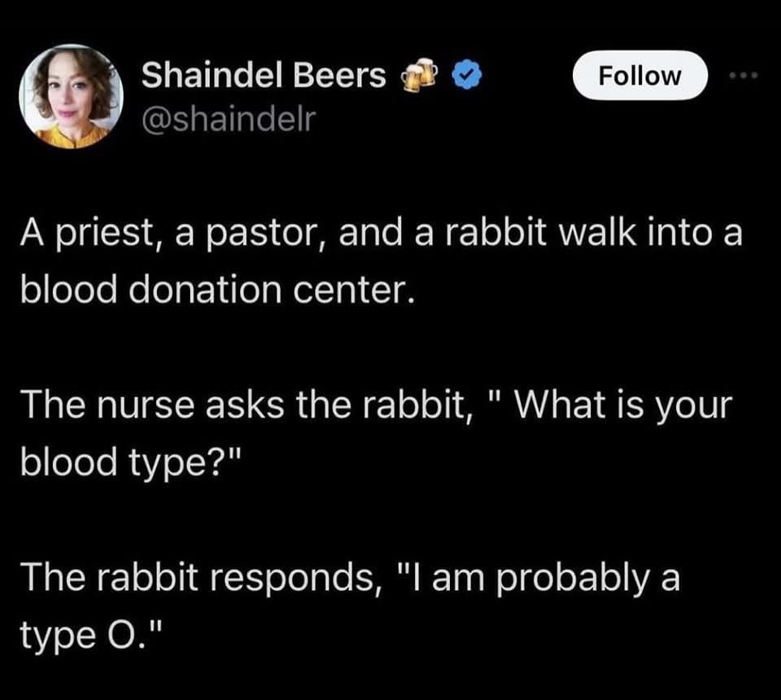Click the blue verified checkmark badge
The height and width of the screenshot is (700, 781).
(x=467, y=75)
